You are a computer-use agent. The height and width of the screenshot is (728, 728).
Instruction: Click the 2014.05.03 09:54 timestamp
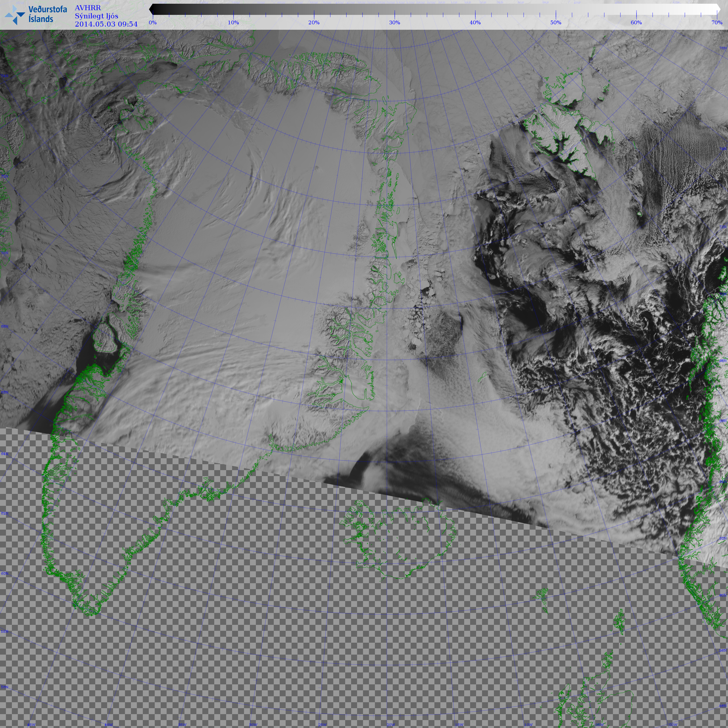click(106, 24)
